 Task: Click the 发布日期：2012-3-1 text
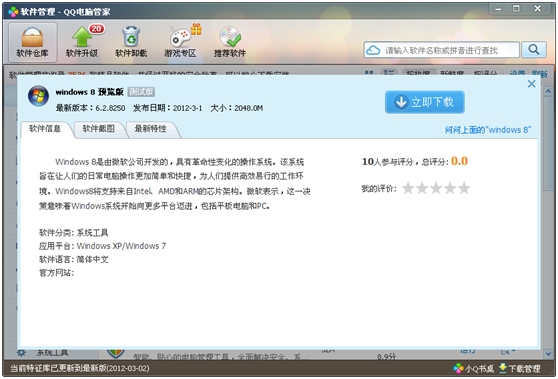point(168,108)
